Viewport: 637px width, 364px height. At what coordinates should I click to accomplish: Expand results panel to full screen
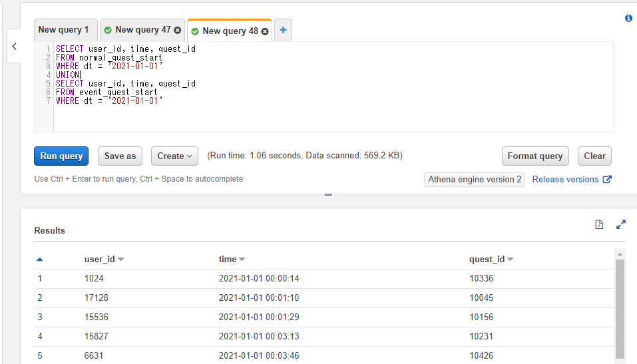[x=621, y=224]
